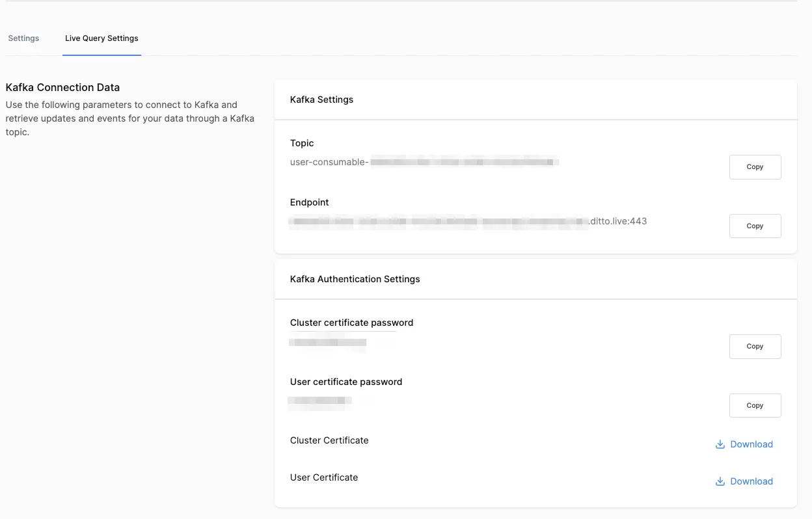Screen dimensions: 812x519
Task: Click the Cluster Certificate download icon
Action: point(720,445)
